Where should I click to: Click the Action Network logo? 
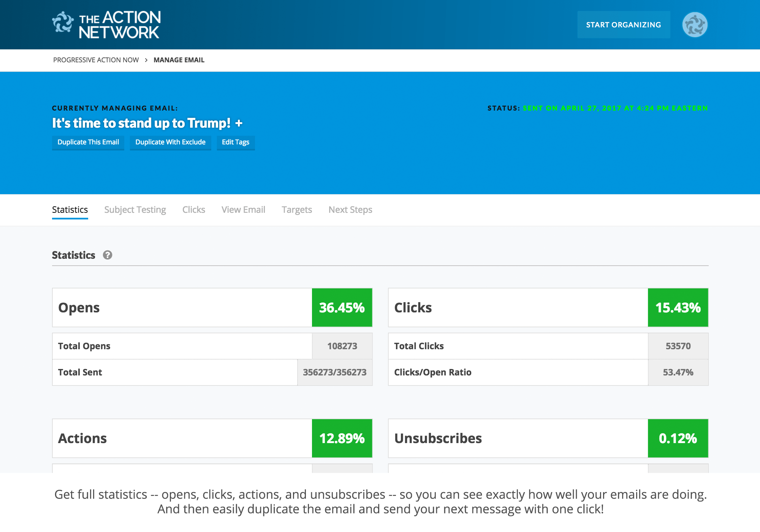coord(106,25)
